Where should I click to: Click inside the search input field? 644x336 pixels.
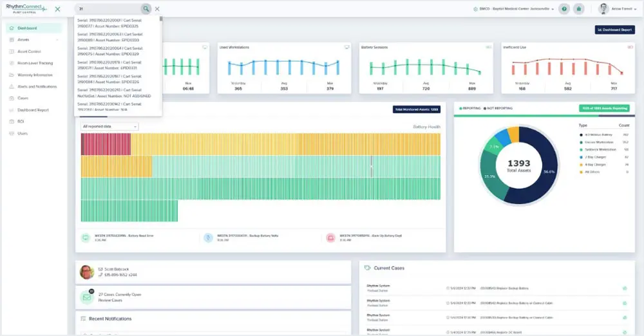[108, 8]
